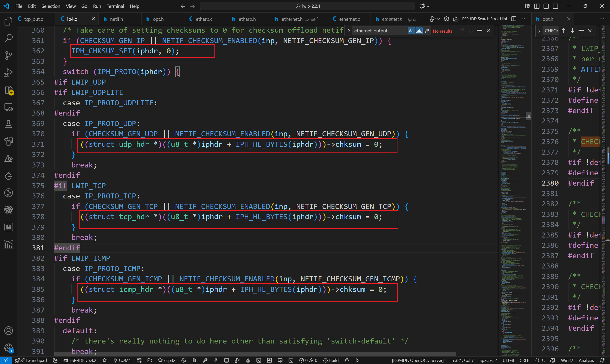This screenshot has width=610, height=364.
Task: Run ESP-IDF full clean via trash icon
Action: click(194, 360)
